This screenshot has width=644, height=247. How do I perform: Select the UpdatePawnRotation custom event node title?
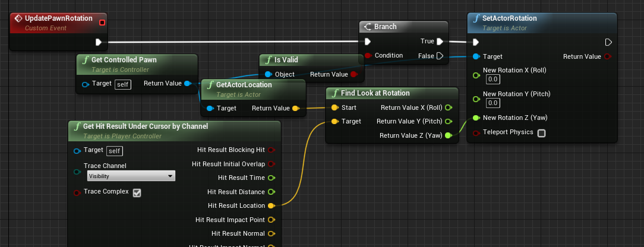[x=58, y=18]
